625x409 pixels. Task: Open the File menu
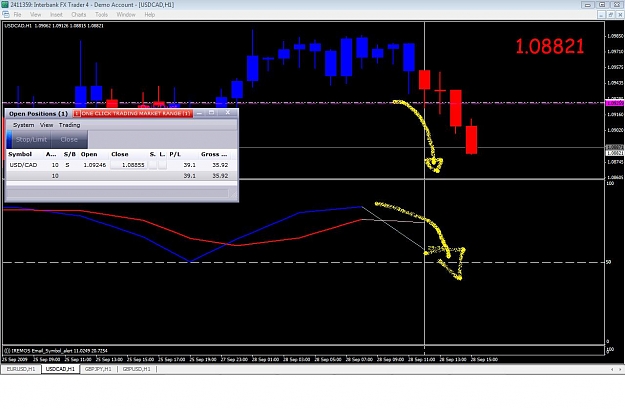(x=17, y=15)
